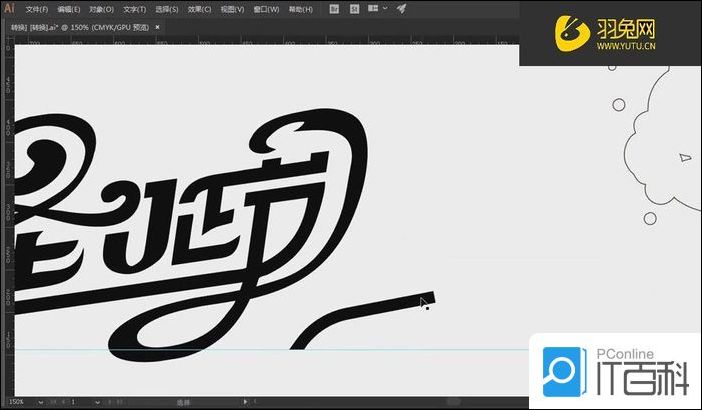Open the 选择(S) menu

167,9
